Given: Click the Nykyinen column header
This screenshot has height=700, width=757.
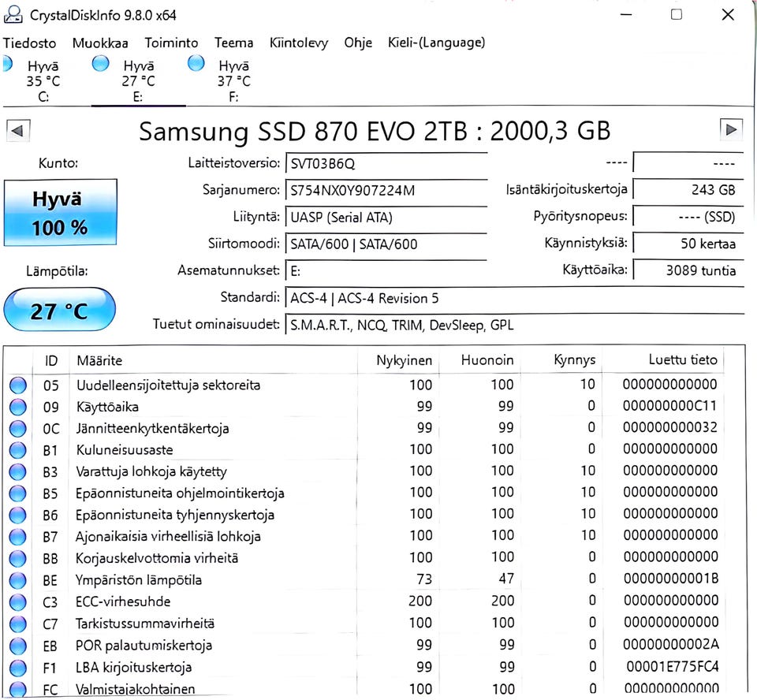Looking at the screenshot, I should point(398,360).
